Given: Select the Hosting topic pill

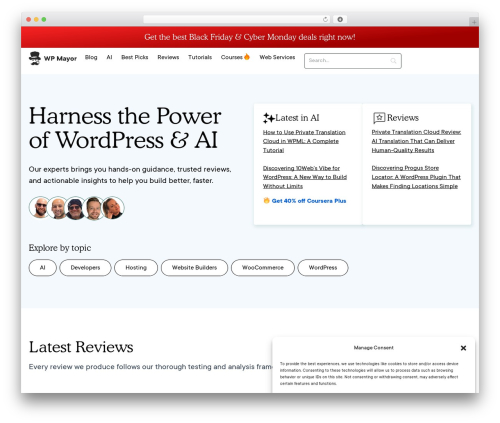Looking at the screenshot, I should point(136,268).
